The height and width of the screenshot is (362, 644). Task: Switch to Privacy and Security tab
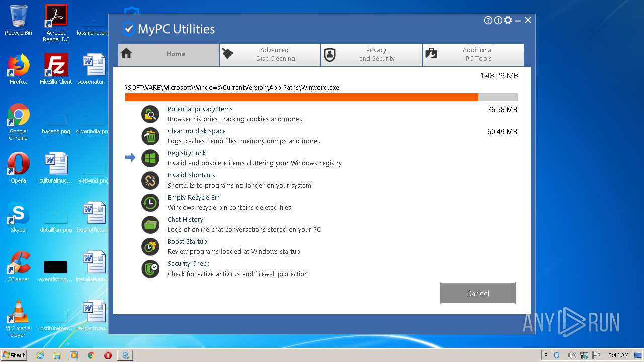[x=372, y=55]
